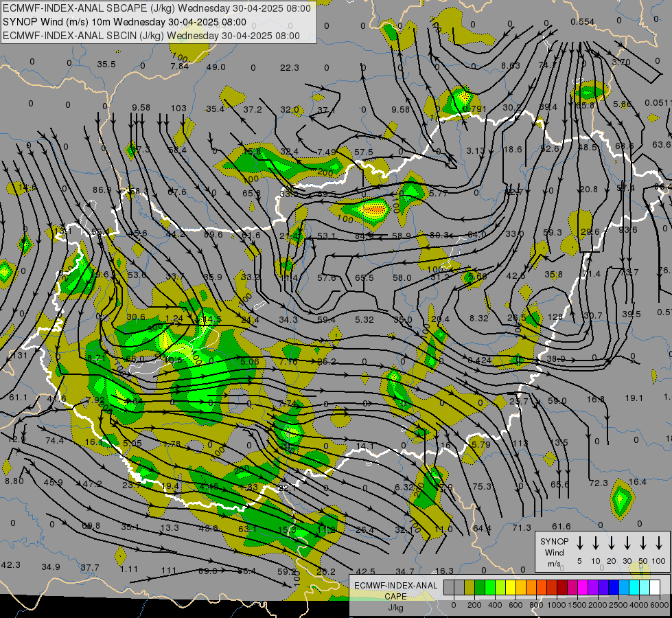The image size is (672, 618).
Task: Click the 30 m/s wind arrow in legend
Action: point(627,543)
